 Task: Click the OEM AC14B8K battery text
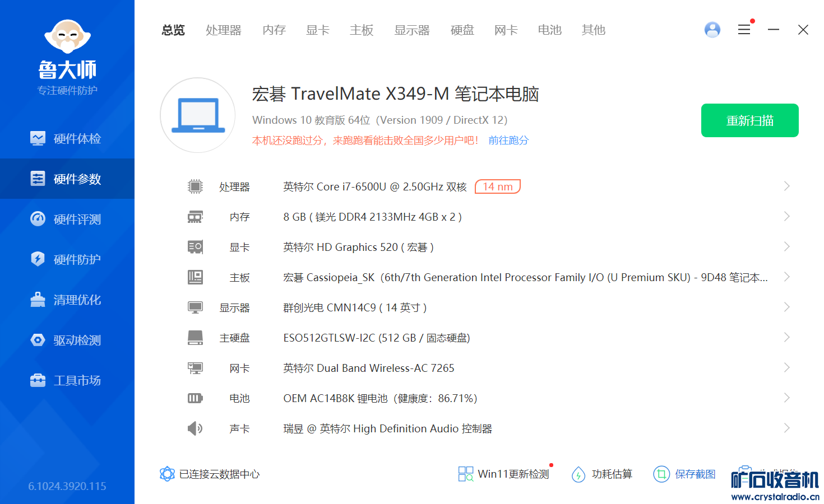(x=381, y=398)
